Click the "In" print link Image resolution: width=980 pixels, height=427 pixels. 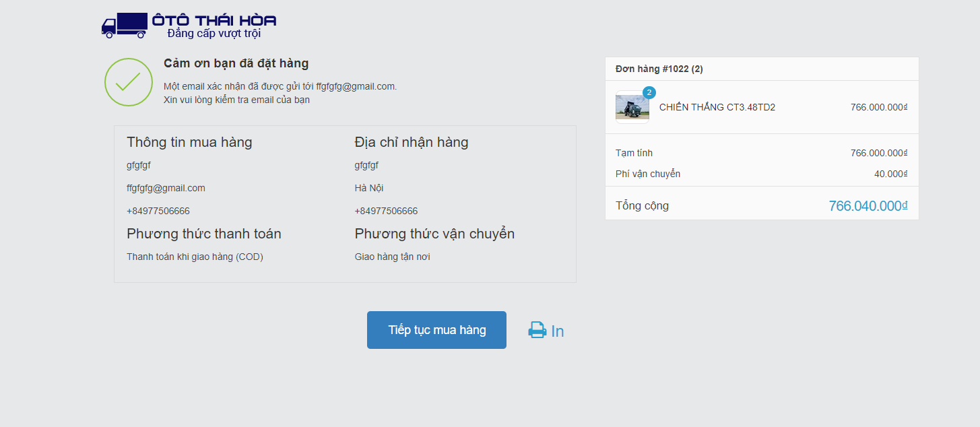coord(558,331)
